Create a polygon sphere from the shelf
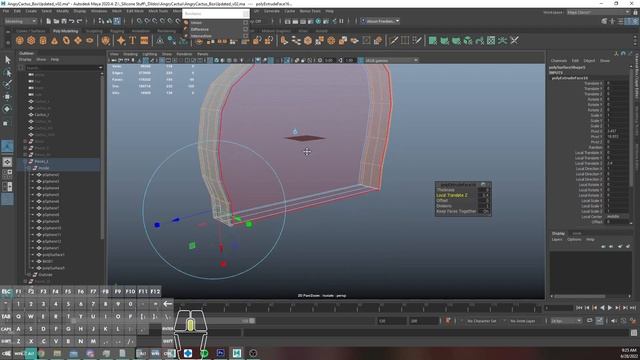The width and height of the screenshot is (640, 360). coord(19,40)
